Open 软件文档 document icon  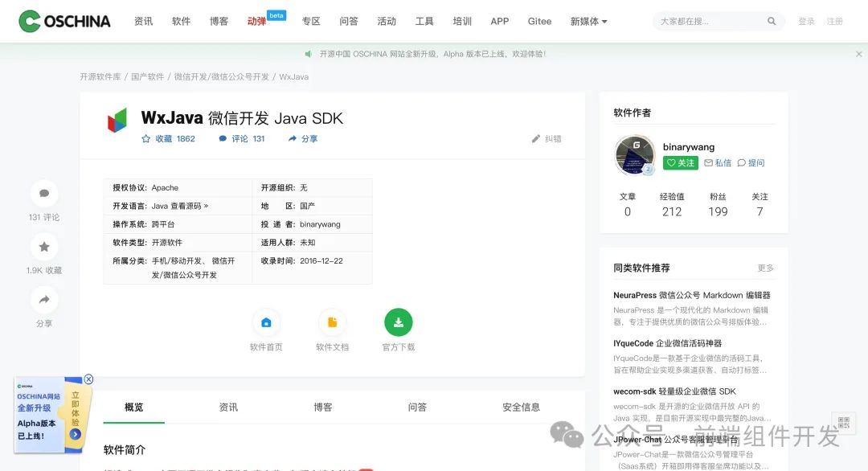click(332, 322)
